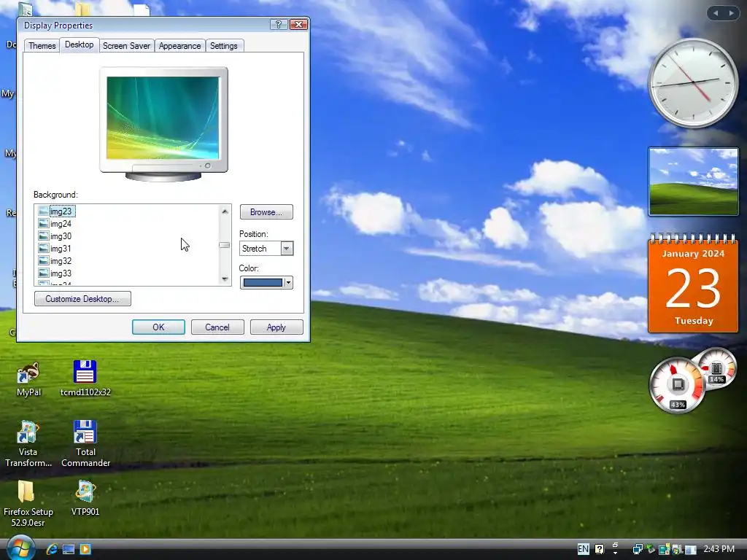Select img33 in the Background list
Screen dimensions: 747x560
[61, 273]
